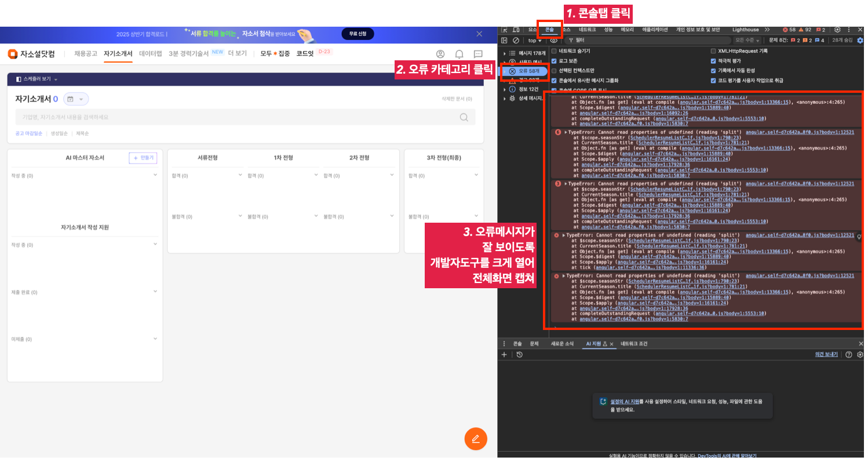The image size is (868, 468).
Task: Expand the 스케줄러 보기 dropdown
Action: click(37, 79)
